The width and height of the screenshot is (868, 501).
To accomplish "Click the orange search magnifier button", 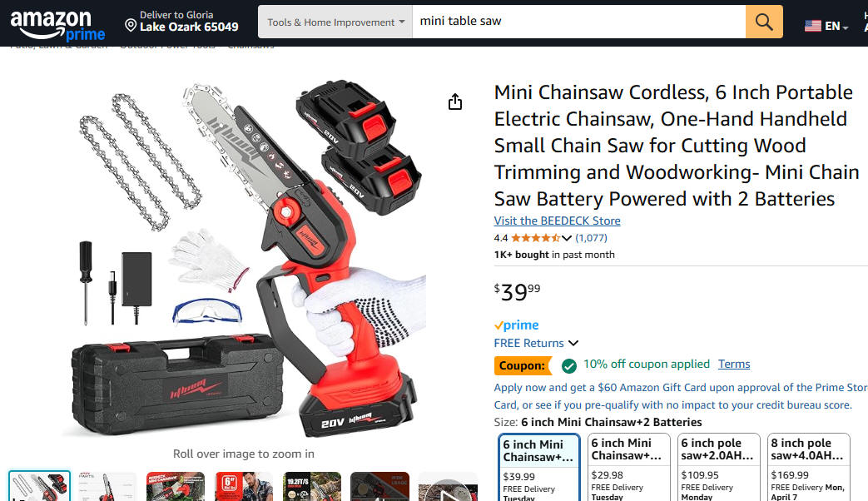I will pyautogui.click(x=764, y=22).
